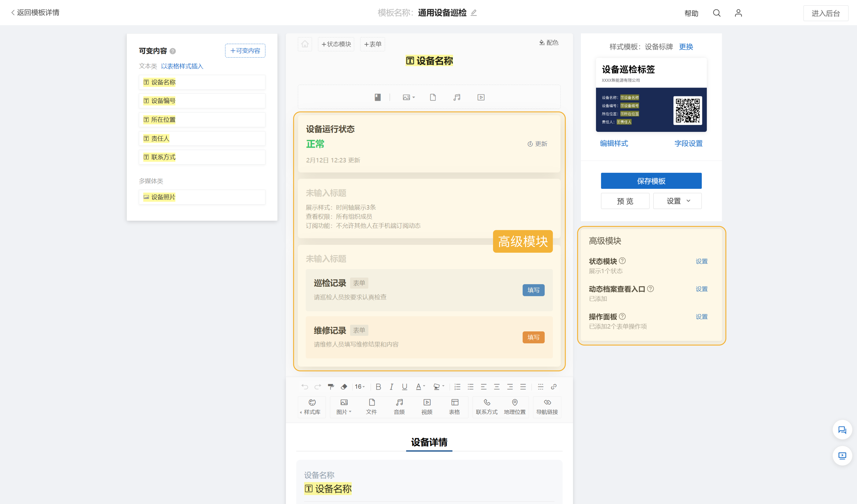Click 更换 to change style template

(686, 47)
